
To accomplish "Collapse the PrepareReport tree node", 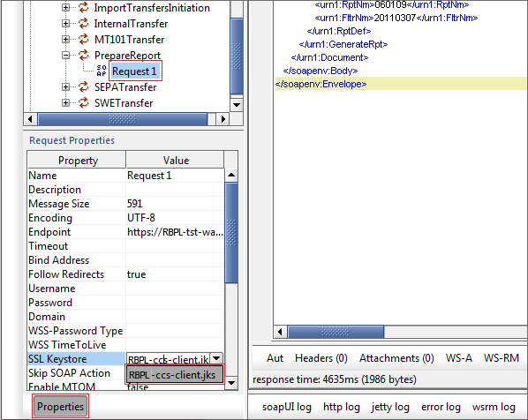I will point(66,55).
